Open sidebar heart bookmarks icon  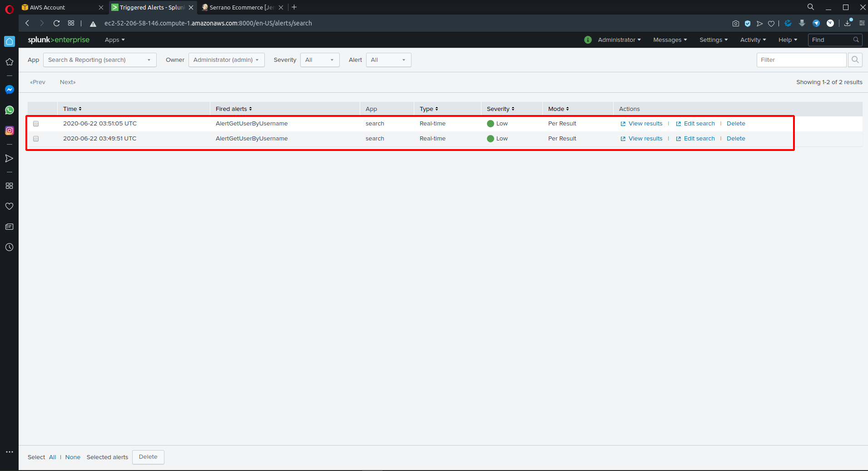pos(10,206)
